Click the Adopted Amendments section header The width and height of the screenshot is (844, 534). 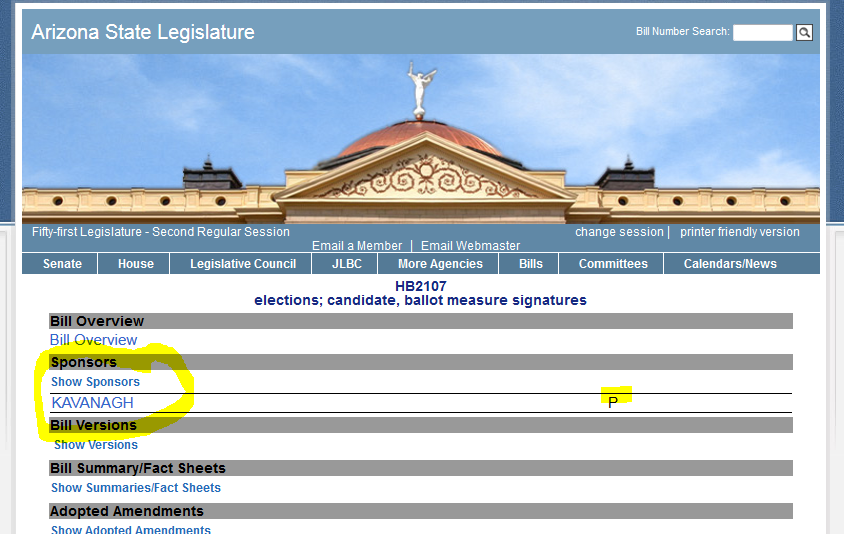[x=421, y=511]
